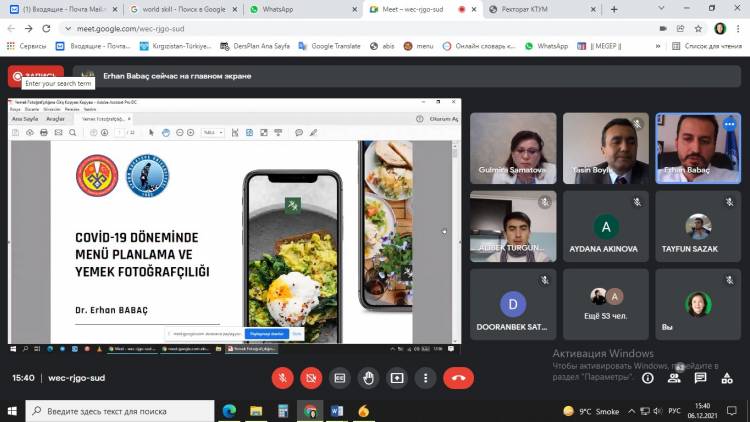Open Calculator from taskbar
Viewport: 750px width, 422px height.
point(283,411)
